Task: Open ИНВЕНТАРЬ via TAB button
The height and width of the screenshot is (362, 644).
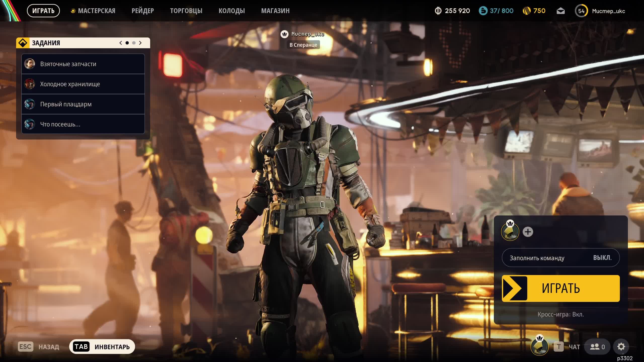Action: click(x=102, y=347)
